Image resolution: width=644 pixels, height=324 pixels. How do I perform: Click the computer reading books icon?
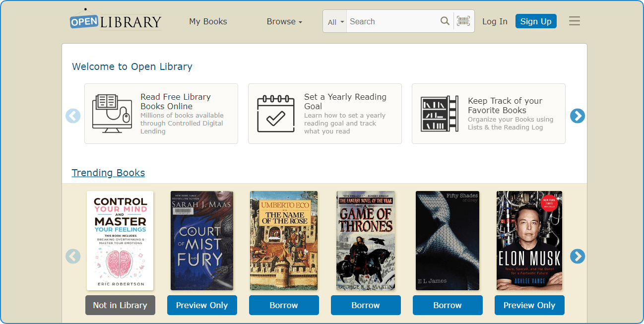(x=112, y=114)
